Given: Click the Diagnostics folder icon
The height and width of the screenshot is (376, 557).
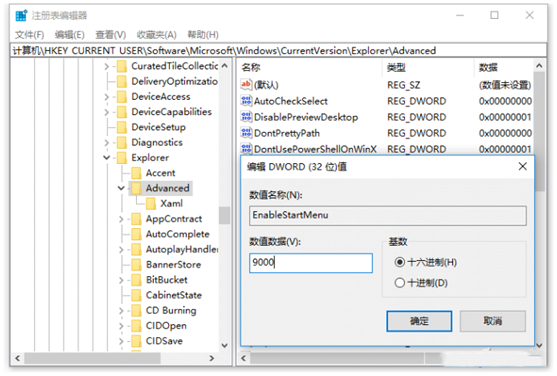Looking at the screenshot, I should click(x=122, y=143).
